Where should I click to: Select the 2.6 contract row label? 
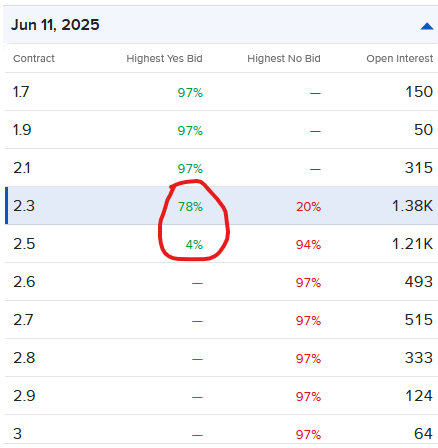click(24, 282)
